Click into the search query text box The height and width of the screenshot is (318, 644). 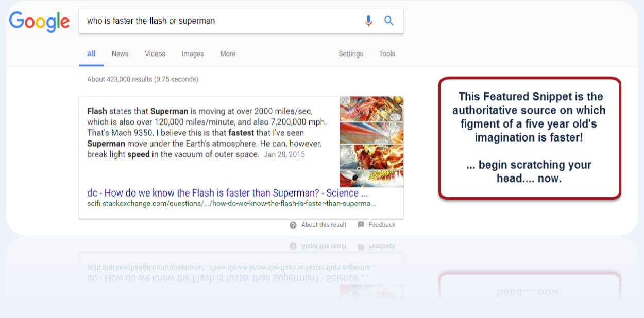pyautogui.click(x=216, y=21)
